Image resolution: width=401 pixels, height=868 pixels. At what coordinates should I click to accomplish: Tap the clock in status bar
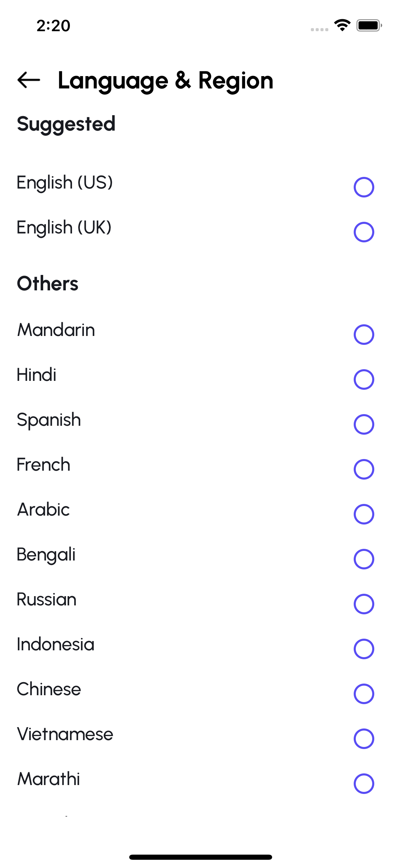(x=53, y=26)
